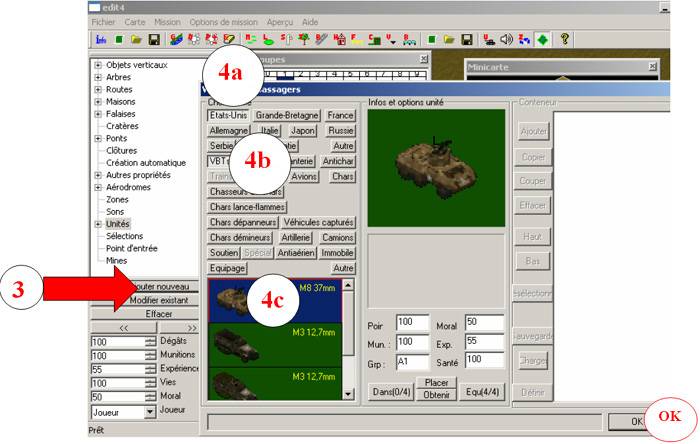Viewport: 700px width, 444px height.
Task: Click the speaker sound icon in toolbar
Action: click(x=506, y=40)
